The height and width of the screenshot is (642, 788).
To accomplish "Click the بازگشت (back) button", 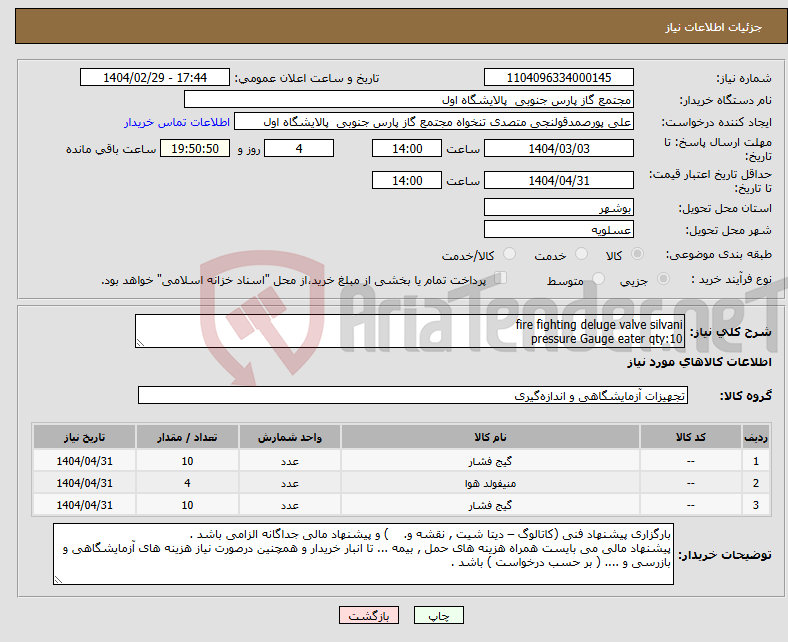I will click(x=369, y=615).
